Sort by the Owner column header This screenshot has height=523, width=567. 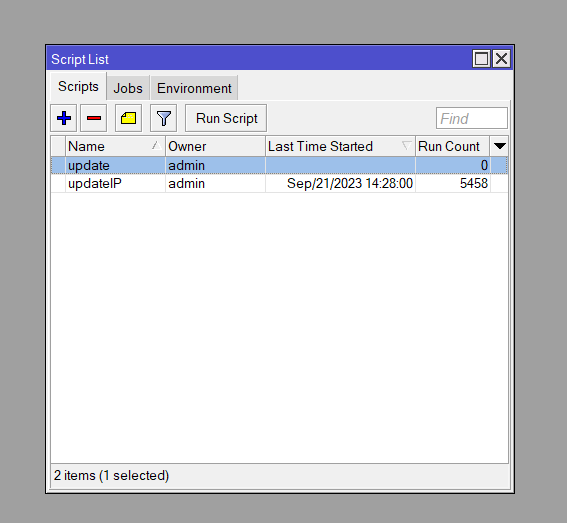[215, 146]
